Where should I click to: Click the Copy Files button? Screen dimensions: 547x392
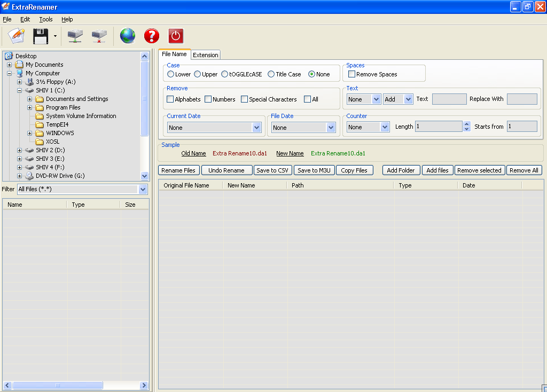coord(354,170)
